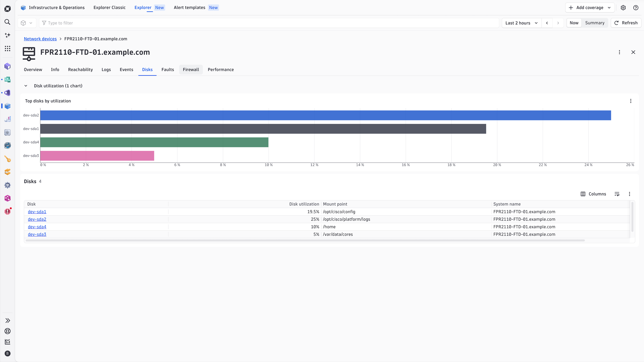Switch to the Events tab
The width and height of the screenshot is (644, 362).
click(x=126, y=70)
